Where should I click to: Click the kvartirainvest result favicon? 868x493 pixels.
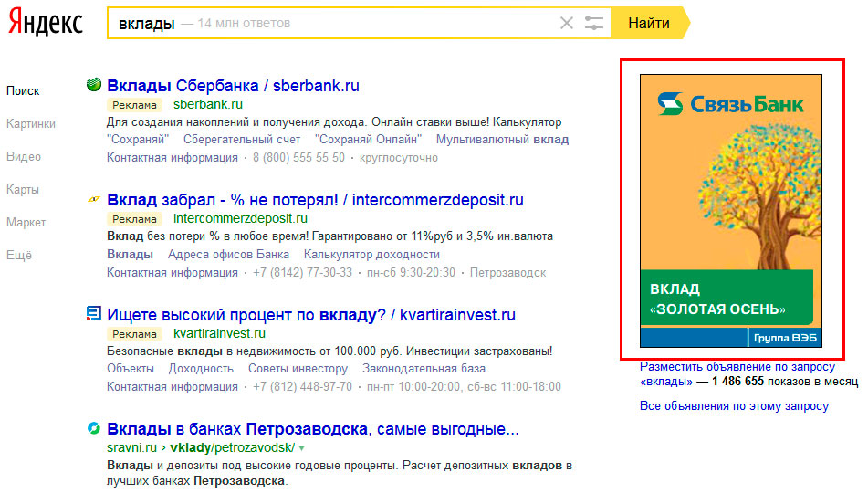pyautogui.click(x=94, y=313)
